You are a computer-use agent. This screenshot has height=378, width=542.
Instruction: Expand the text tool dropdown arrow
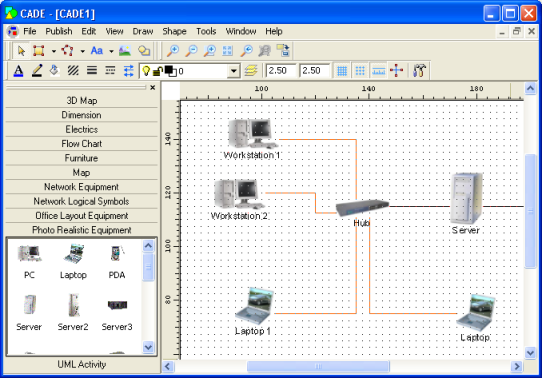tap(111, 51)
